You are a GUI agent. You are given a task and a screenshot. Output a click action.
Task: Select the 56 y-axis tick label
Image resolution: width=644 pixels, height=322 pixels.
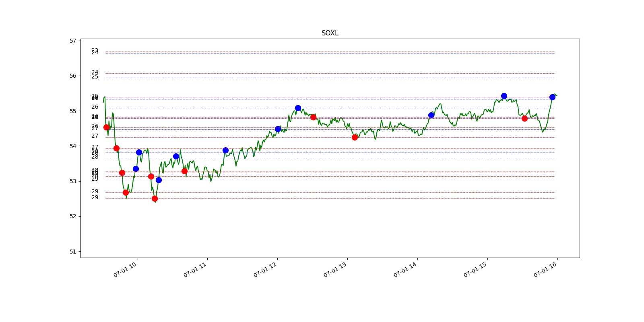click(x=73, y=76)
